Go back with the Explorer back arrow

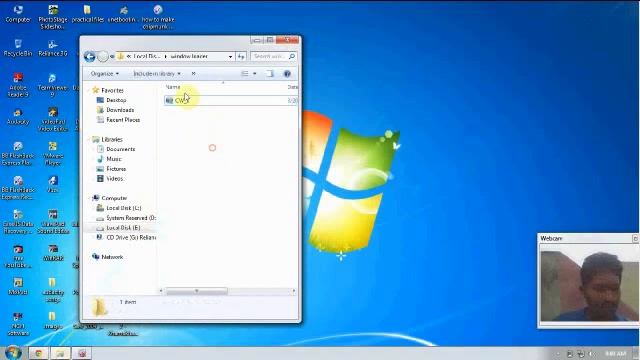(x=89, y=56)
